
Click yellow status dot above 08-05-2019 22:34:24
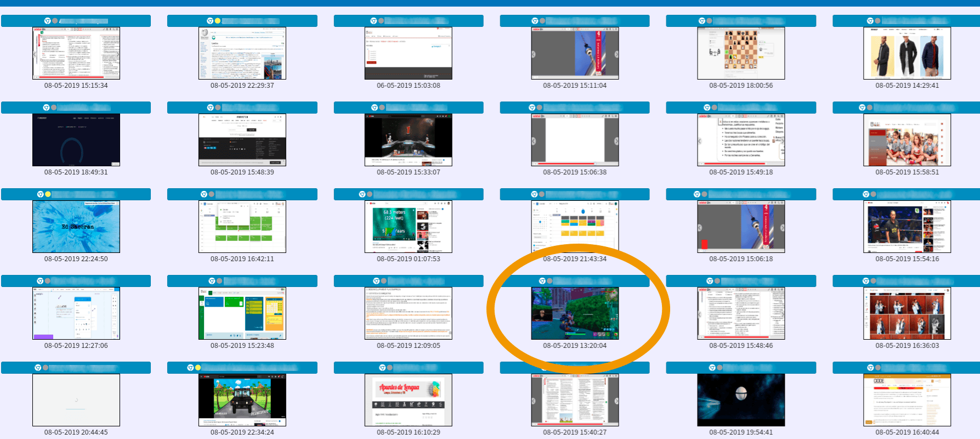198,368
